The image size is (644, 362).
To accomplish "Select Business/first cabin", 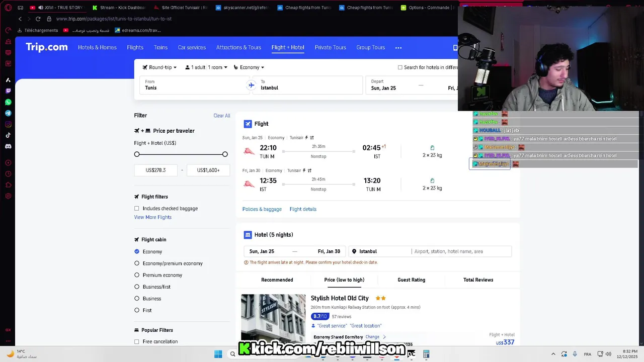I will click(x=137, y=287).
